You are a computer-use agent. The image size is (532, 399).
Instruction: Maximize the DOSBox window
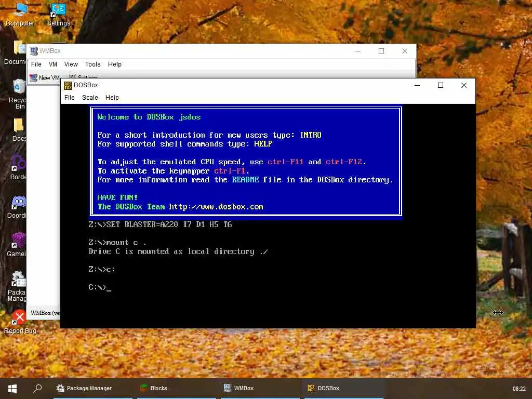[441, 85]
